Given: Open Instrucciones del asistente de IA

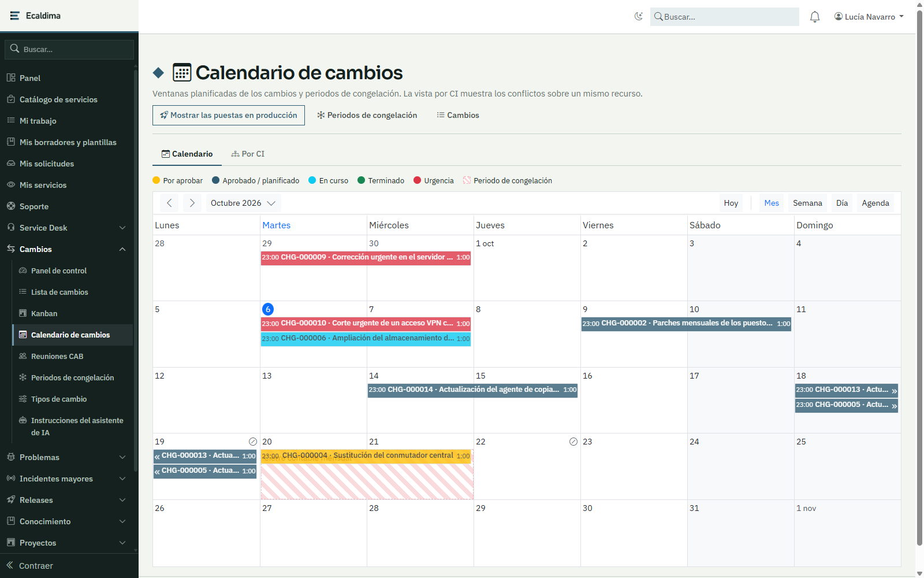Looking at the screenshot, I should point(73,427).
